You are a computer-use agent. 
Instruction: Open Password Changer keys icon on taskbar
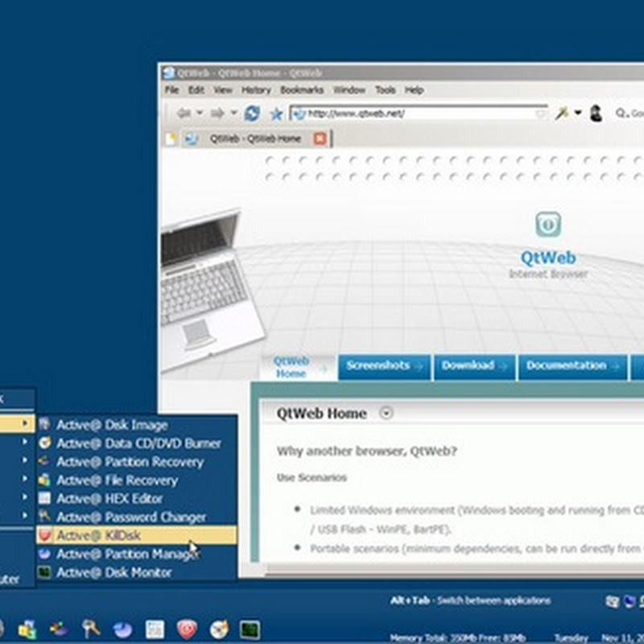tap(91, 629)
